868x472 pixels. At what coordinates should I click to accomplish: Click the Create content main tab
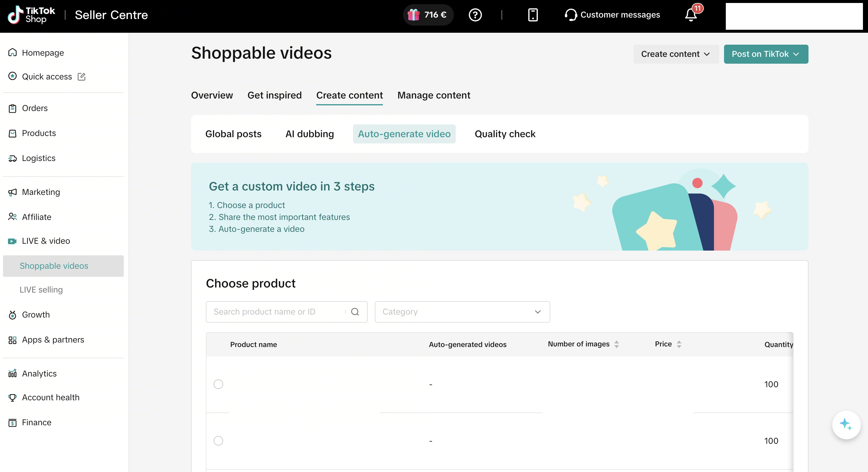point(350,96)
